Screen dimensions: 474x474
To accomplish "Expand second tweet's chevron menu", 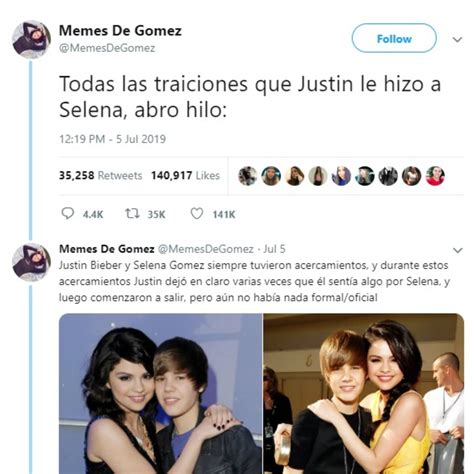I will [x=458, y=250].
